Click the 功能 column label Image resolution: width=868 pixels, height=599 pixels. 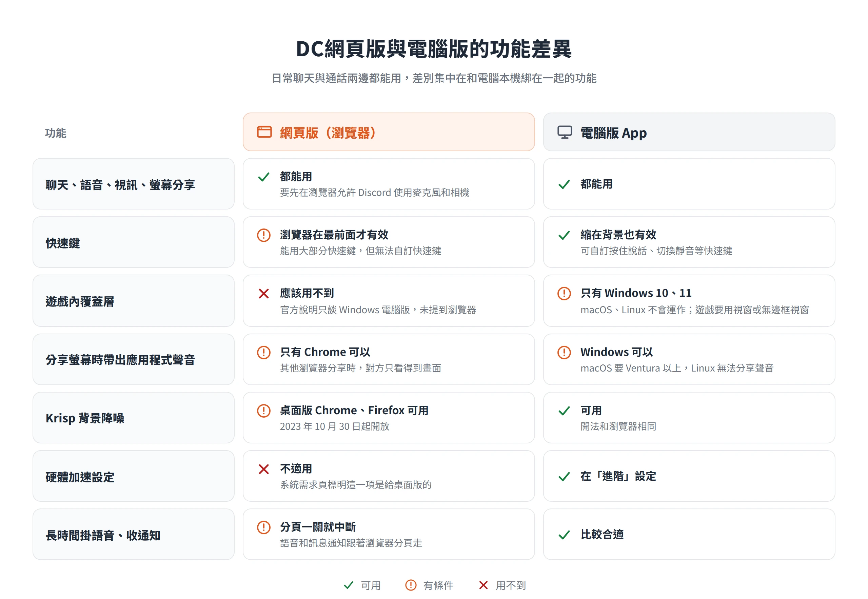[x=56, y=133]
